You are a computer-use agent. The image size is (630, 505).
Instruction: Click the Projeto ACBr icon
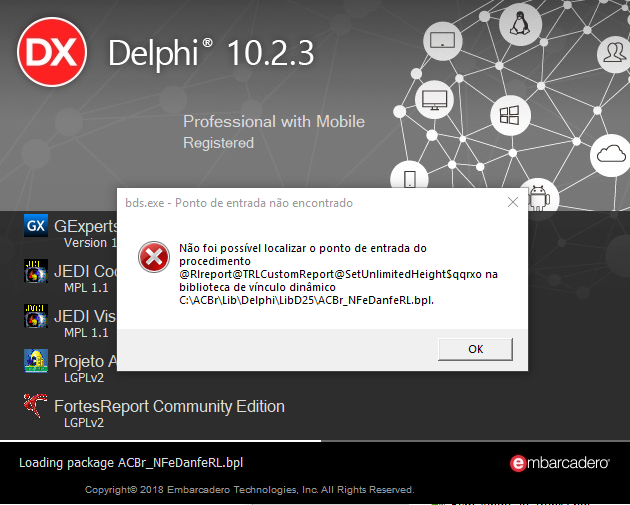pyautogui.click(x=36, y=360)
